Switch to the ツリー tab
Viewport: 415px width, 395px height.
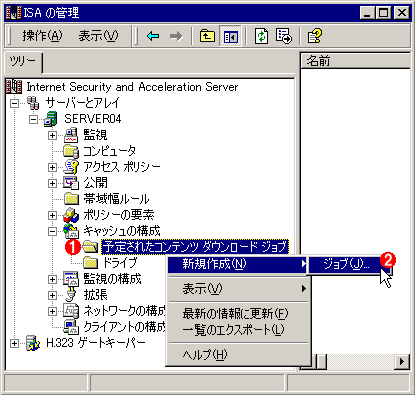(x=23, y=61)
